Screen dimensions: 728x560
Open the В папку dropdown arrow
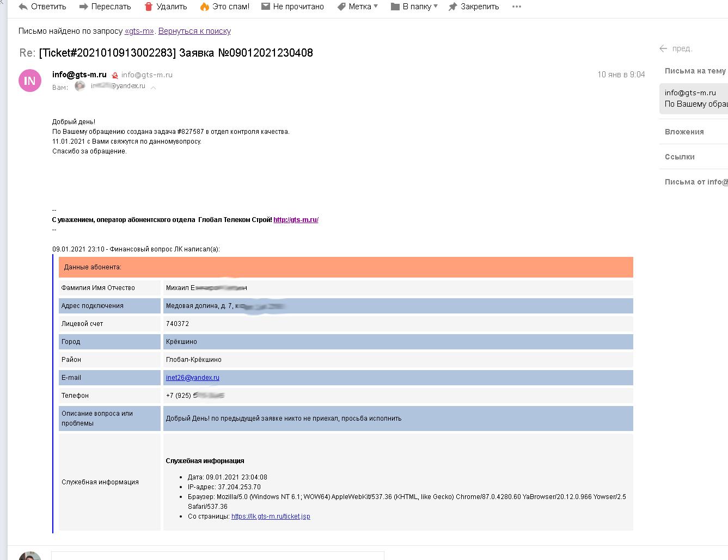tap(436, 7)
